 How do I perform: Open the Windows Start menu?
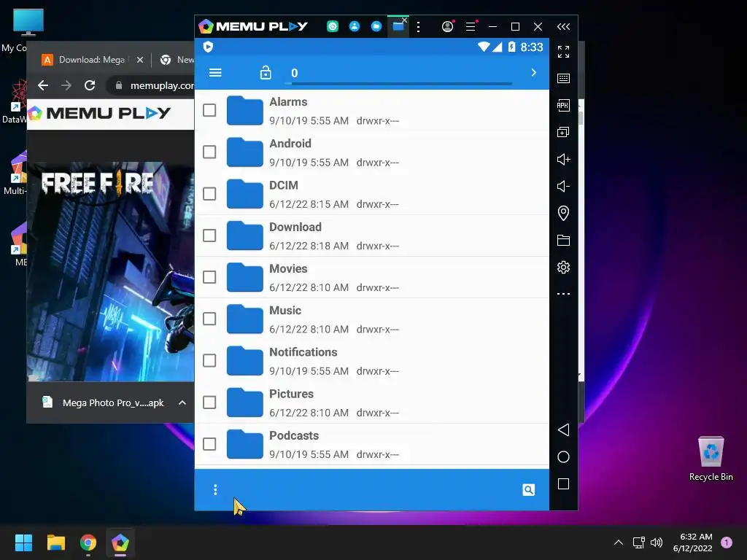pyautogui.click(x=23, y=542)
